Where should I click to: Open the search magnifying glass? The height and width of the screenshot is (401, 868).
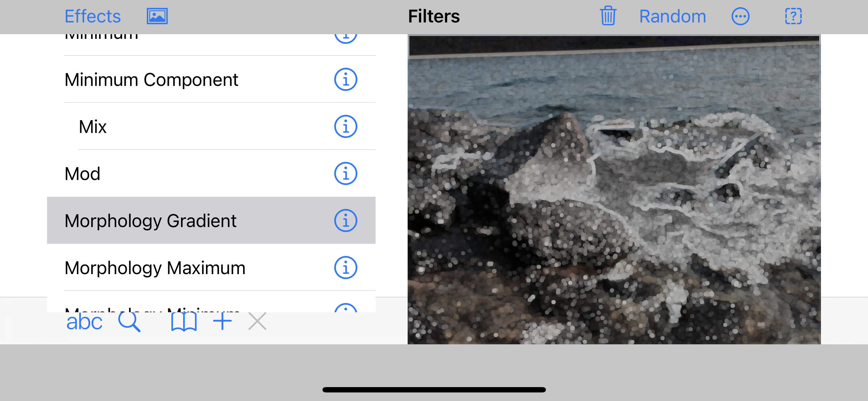(129, 322)
